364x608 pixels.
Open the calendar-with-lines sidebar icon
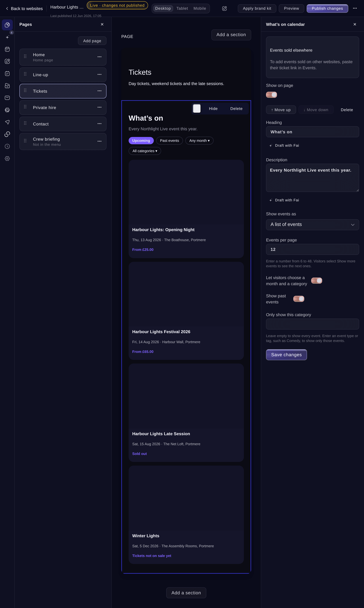click(x=7, y=73)
